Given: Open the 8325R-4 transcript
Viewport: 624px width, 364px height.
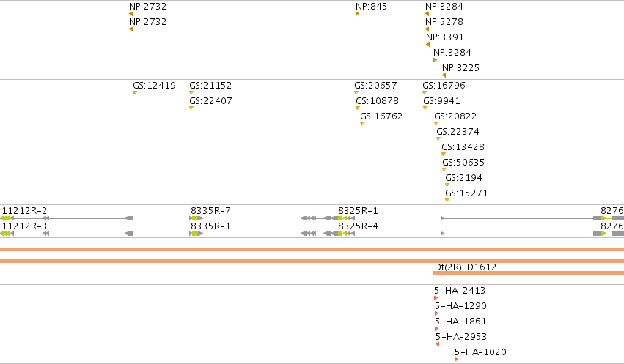Looking at the screenshot, I should [328, 234].
